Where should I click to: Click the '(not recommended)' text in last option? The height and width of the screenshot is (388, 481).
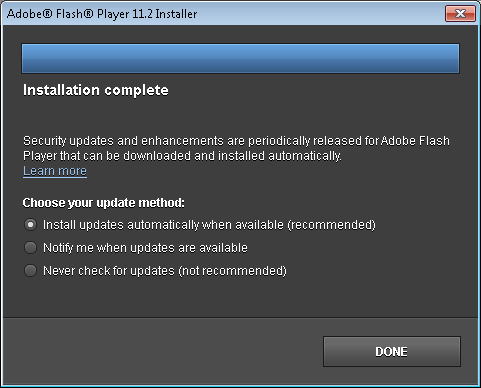point(233,271)
